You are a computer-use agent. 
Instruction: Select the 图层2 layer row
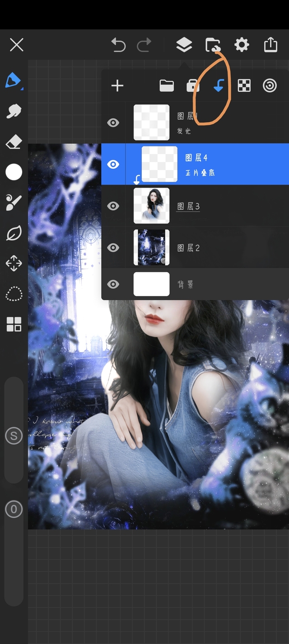click(x=226, y=247)
